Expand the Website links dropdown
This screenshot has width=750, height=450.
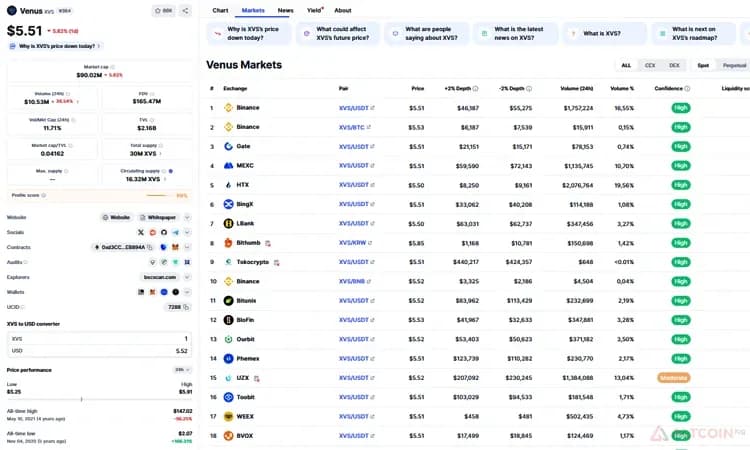(187, 218)
